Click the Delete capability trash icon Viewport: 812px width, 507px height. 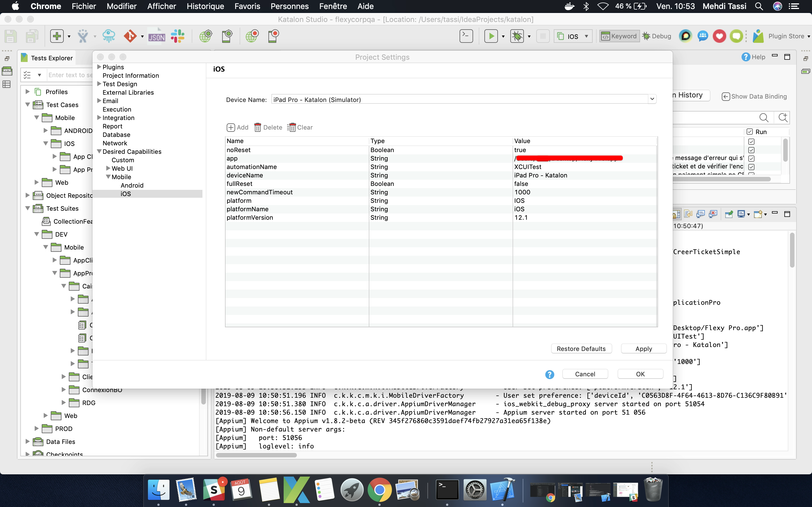258,127
